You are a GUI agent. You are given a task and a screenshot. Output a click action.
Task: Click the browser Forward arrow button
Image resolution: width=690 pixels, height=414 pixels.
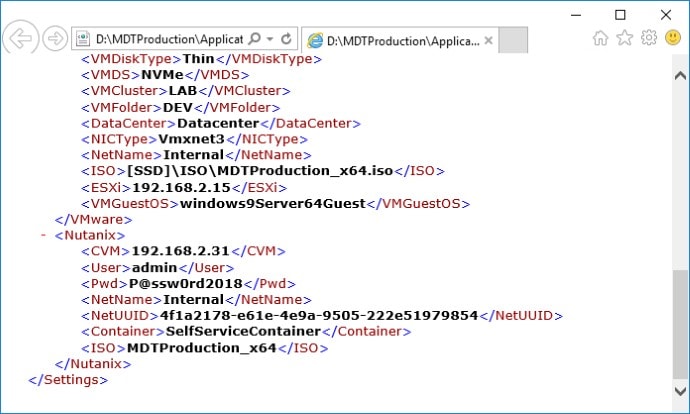point(55,40)
